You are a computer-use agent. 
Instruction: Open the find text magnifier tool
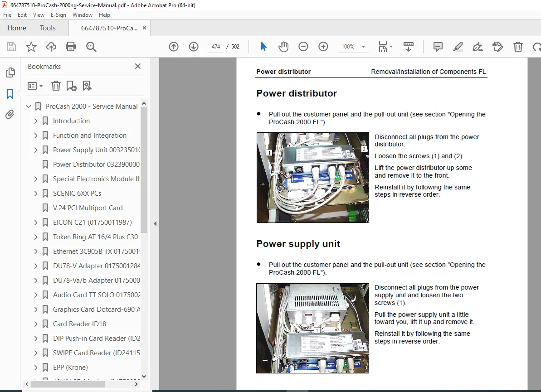point(91,47)
